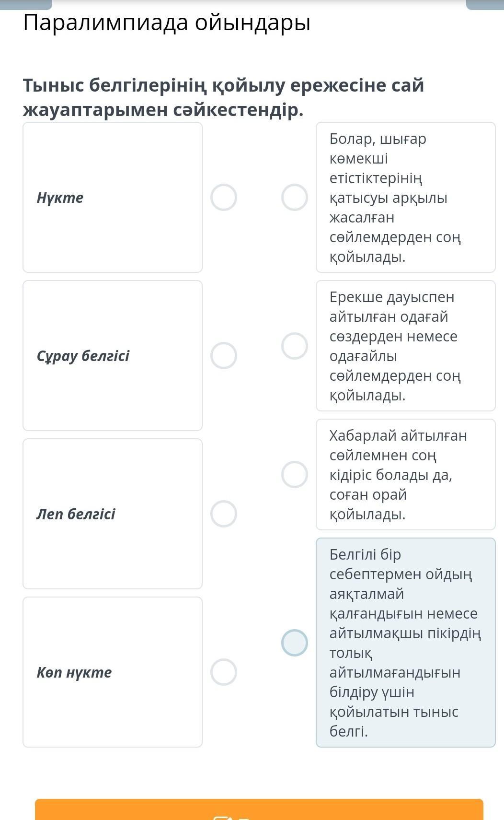Click the Леп белгісі term card
This screenshot has height=820, width=504.
point(113,514)
